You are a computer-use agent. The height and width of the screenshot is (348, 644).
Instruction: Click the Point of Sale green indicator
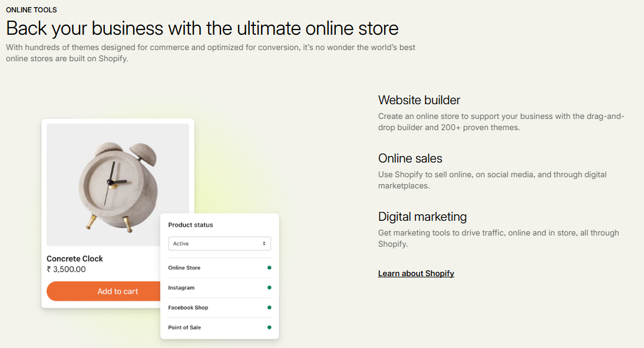click(x=269, y=327)
